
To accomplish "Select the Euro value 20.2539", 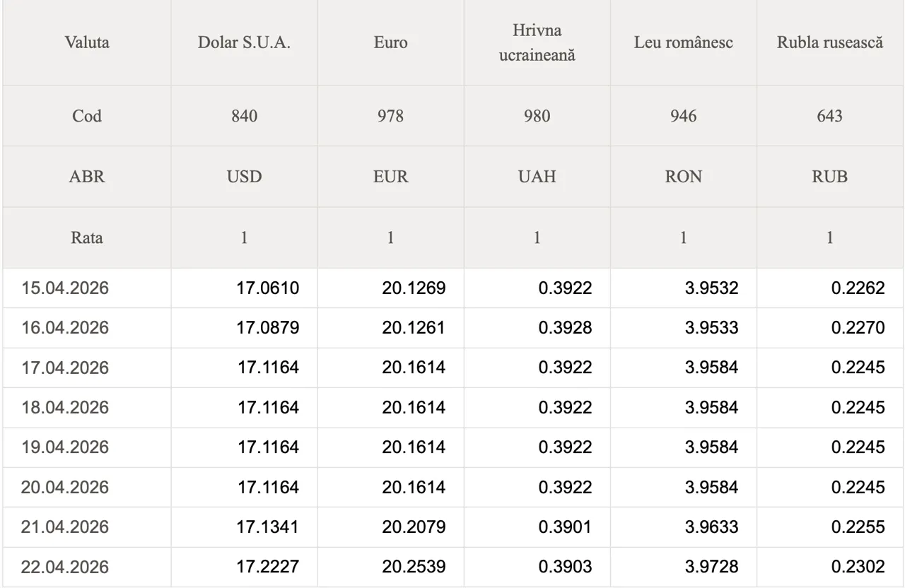I will click(x=414, y=567).
